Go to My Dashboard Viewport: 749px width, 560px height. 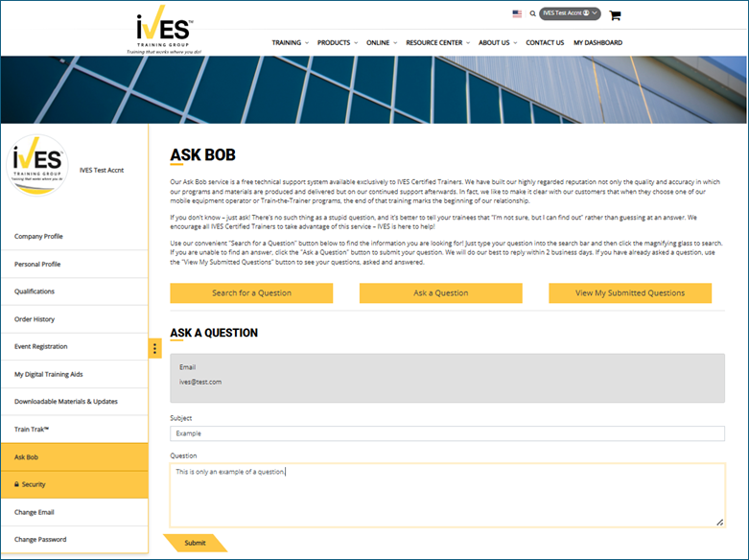tap(597, 43)
